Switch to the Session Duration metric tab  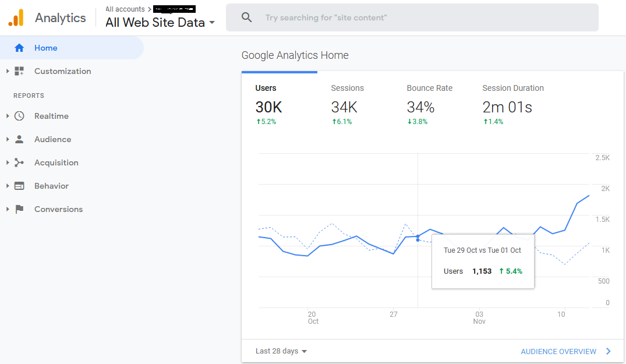coord(513,105)
